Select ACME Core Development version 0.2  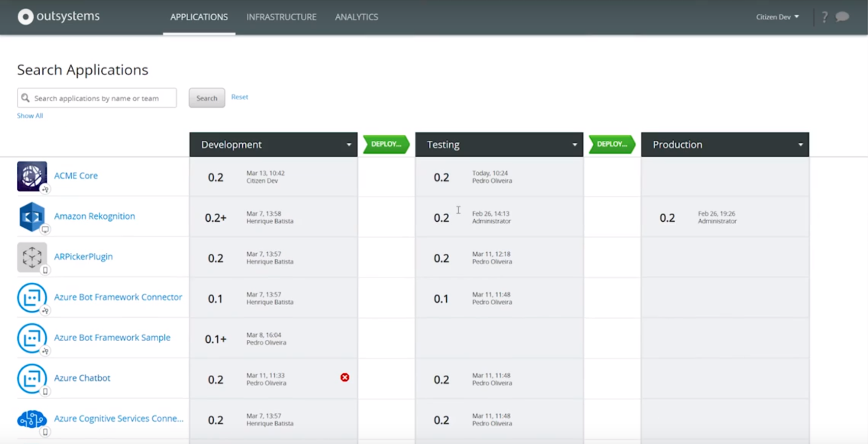click(216, 177)
